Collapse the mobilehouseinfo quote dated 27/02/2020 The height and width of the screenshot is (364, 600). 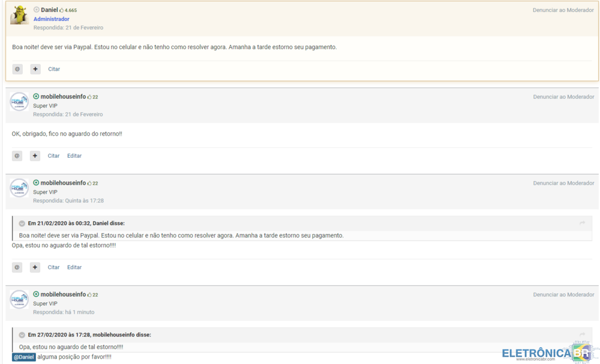[x=22, y=335]
